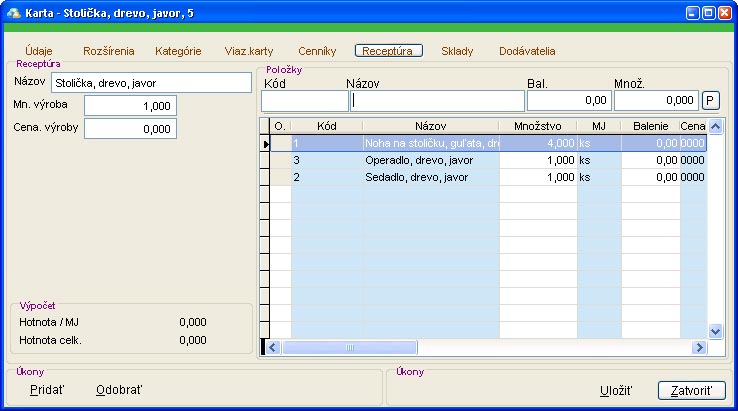This screenshot has width=738, height=411.
Task: Click the Množstvo column header
Action: click(537, 126)
